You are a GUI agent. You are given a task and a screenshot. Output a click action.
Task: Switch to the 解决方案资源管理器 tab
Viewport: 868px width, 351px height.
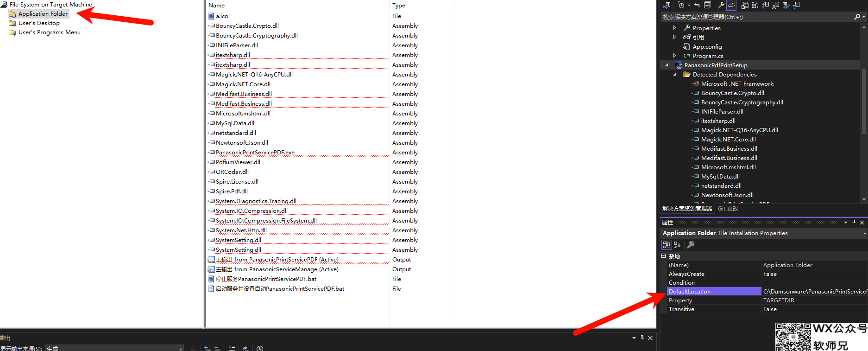click(687, 209)
